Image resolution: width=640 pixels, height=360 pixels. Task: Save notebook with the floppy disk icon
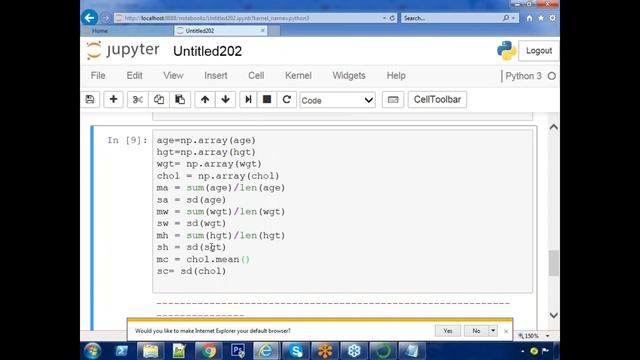(90, 100)
